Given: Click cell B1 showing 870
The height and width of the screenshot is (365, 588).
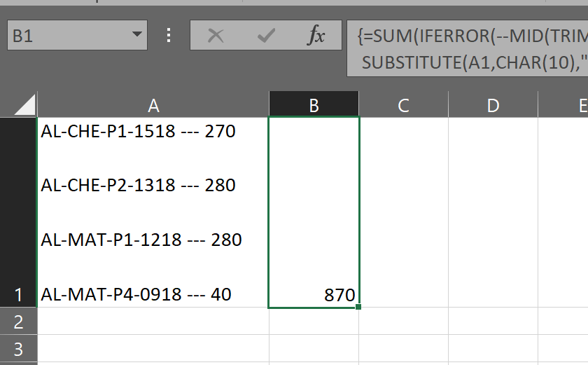Looking at the screenshot, I should click(314, 212).
